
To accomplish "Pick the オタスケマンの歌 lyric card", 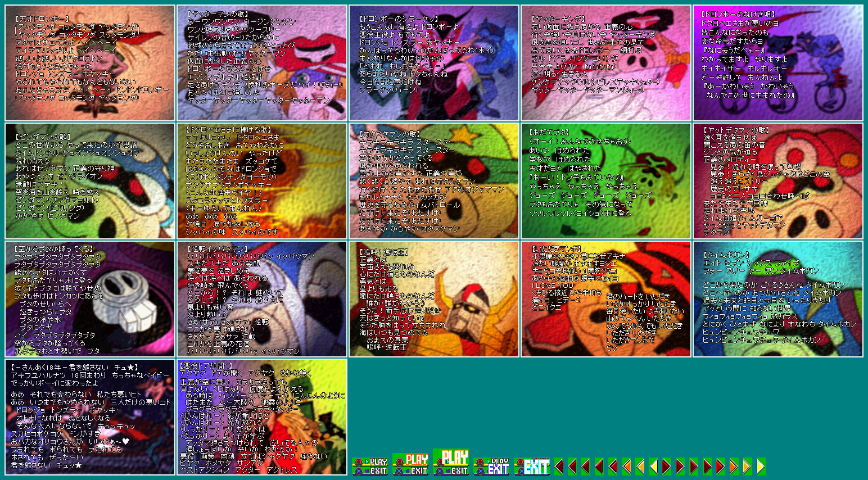I will point(434,181).
